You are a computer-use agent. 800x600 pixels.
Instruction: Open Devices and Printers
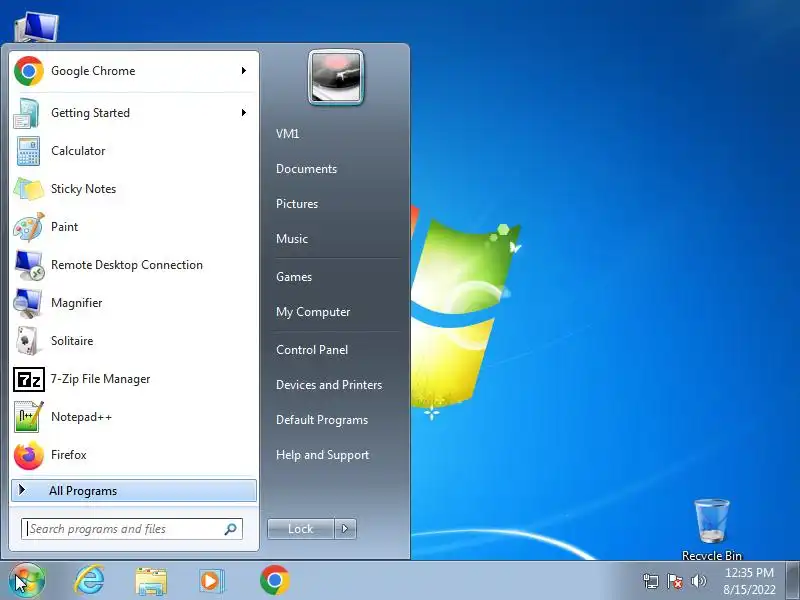pos(329,385)
